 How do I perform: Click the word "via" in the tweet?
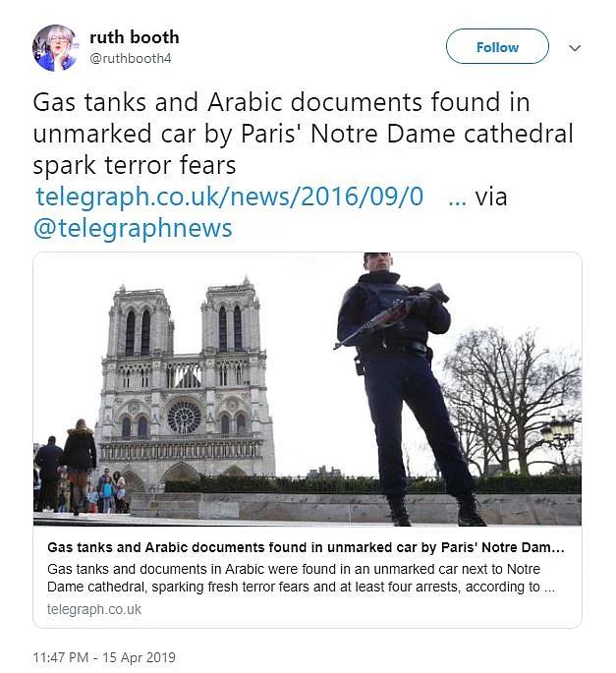[491, 196]
